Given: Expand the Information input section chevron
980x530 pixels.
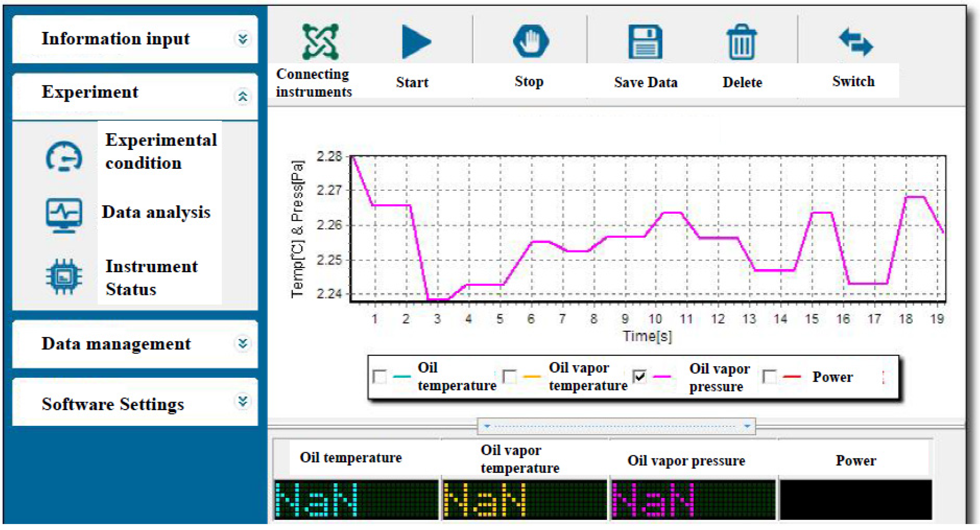Looking at the screenshot, I should pos(243,39).
